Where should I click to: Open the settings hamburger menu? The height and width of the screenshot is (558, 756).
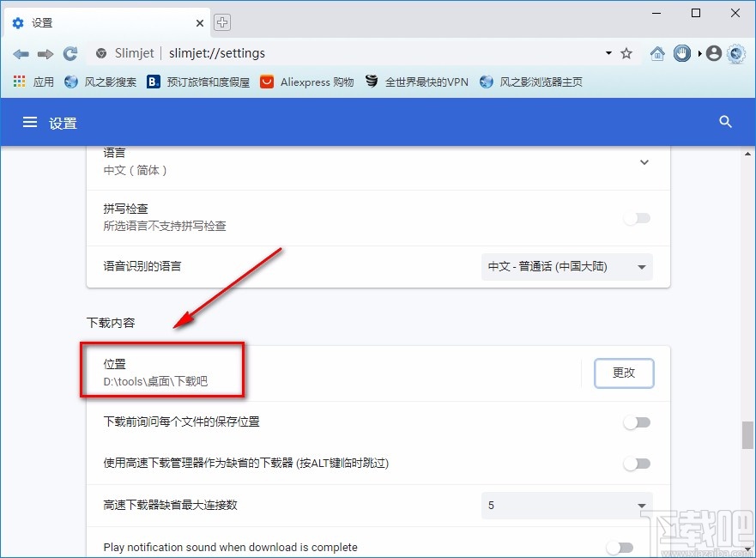pos(30,122)
